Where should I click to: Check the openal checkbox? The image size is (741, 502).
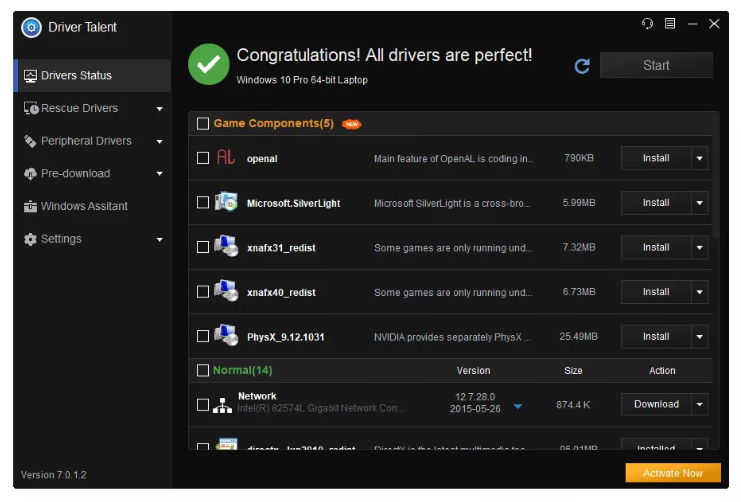203,158
